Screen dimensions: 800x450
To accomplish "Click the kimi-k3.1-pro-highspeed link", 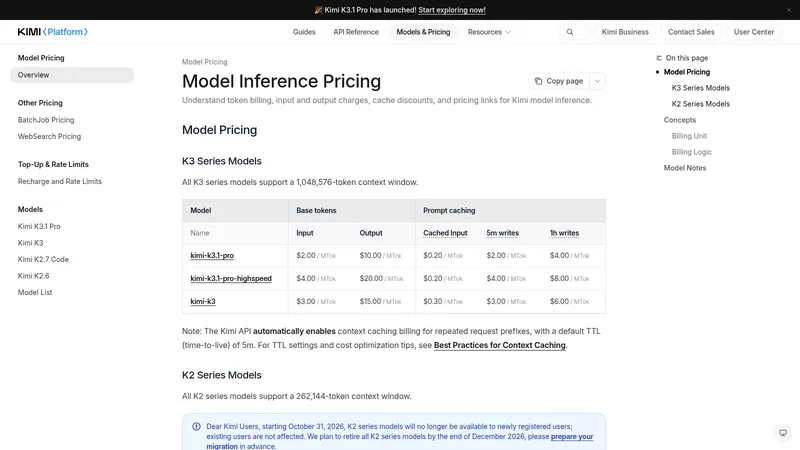I will tap(231, 278).
